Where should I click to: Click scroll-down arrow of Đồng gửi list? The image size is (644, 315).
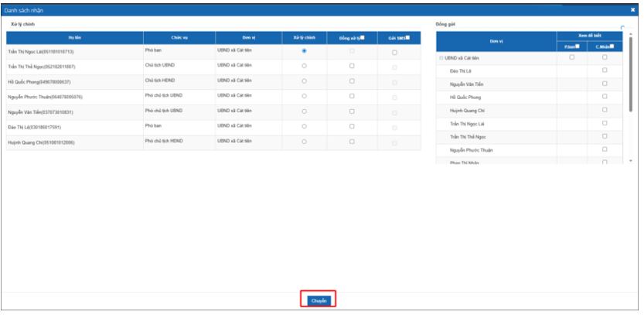[630, 160]
